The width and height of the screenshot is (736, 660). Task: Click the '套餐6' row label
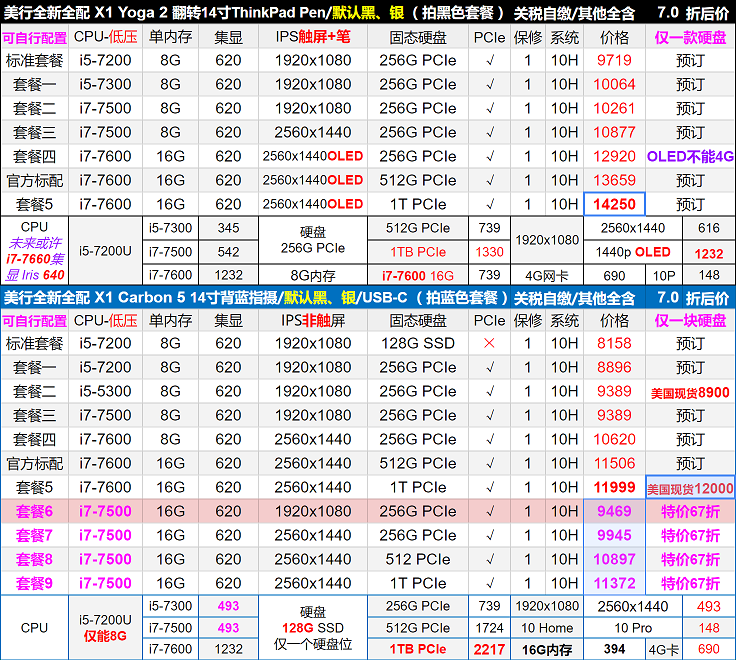click(35, 511)
